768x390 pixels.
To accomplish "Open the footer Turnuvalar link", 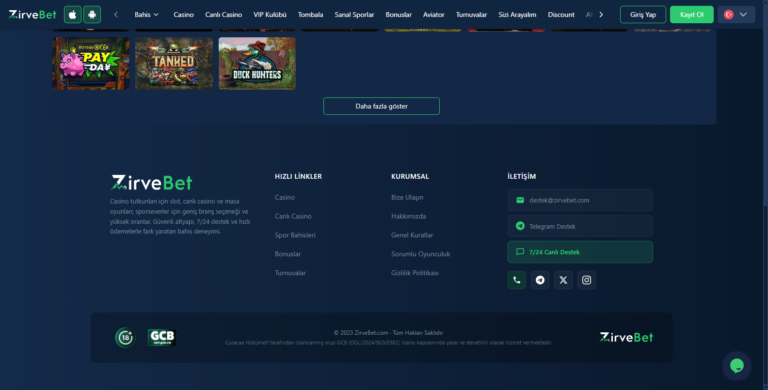I will click(x=290, y=273).
